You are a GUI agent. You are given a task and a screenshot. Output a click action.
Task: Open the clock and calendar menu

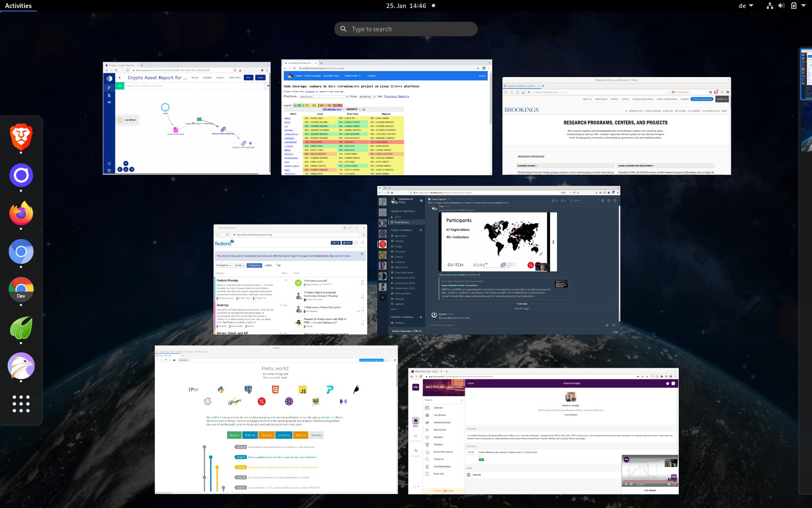coord(406,6)
